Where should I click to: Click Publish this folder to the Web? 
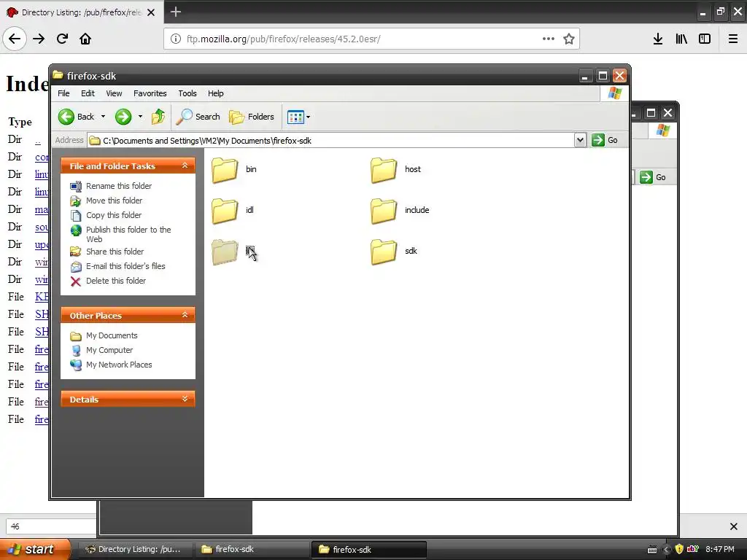click(x=120, y=234)
